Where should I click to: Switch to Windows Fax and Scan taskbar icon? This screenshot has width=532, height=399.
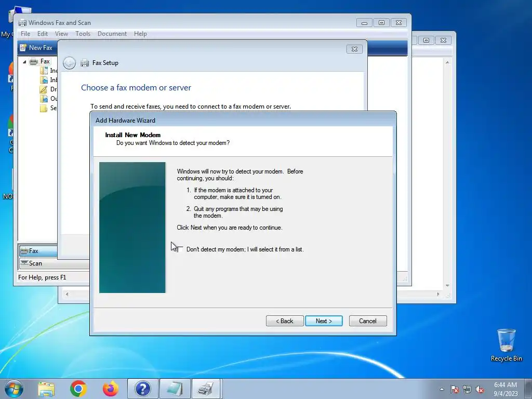207,389
